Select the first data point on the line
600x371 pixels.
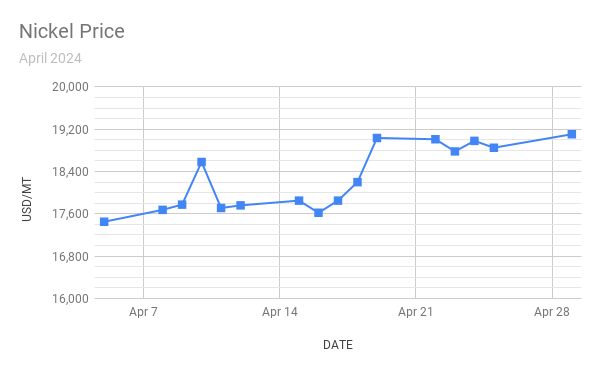point(104,222)
